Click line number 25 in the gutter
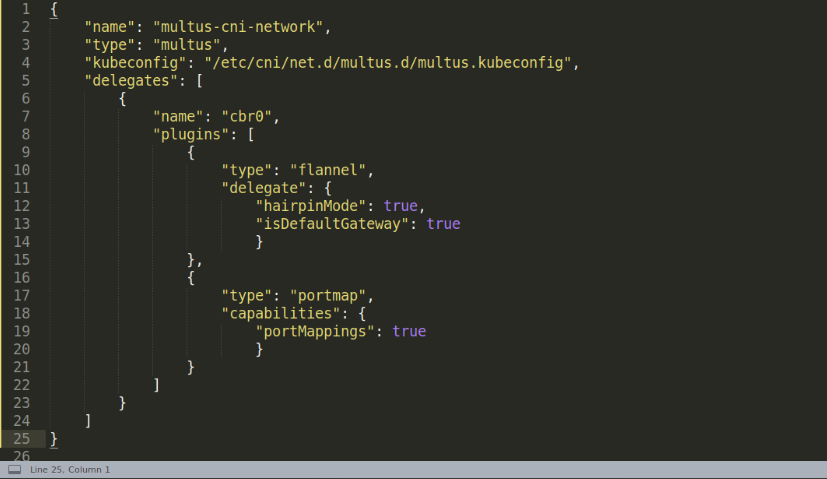This screenshot has width=827, height=479. point(21,439)
